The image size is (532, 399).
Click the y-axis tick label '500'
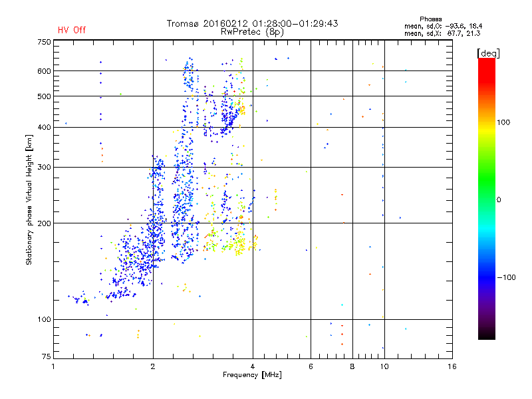click(44, 96)
